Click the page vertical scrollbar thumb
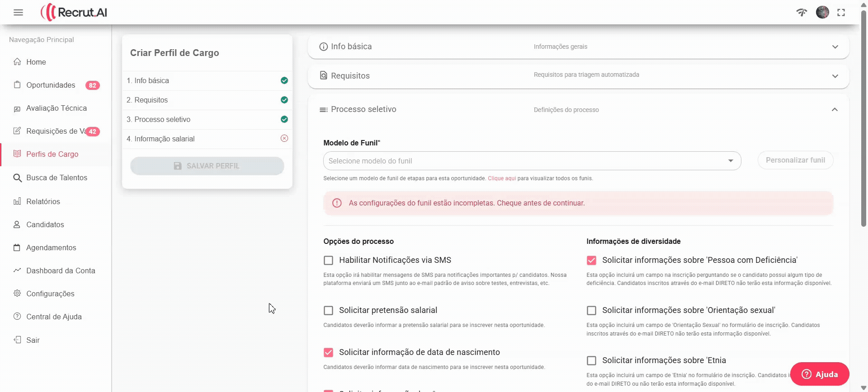The image size is (868, 392). pyautogui.click(x=863, y=117)
